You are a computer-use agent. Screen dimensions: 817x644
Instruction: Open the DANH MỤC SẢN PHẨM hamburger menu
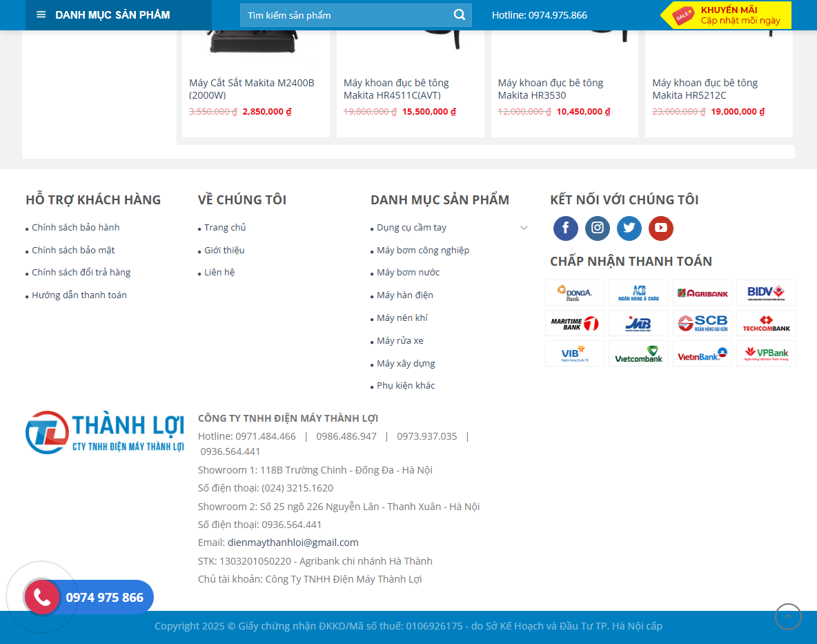coord(41,14)
